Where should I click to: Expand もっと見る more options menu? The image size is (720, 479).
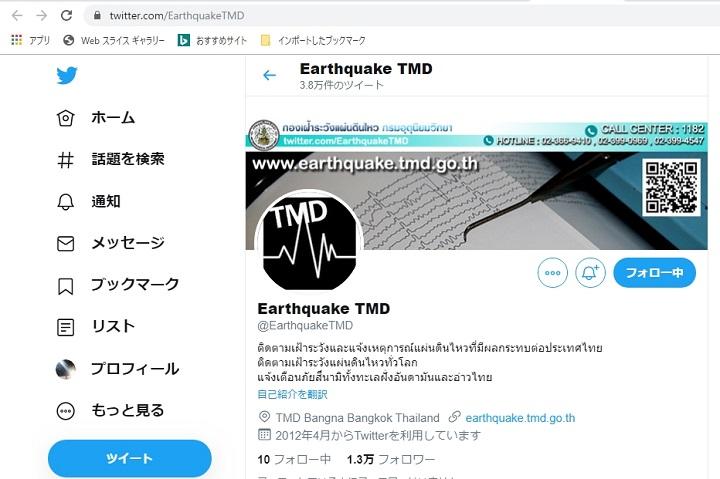tap(110, 411)
